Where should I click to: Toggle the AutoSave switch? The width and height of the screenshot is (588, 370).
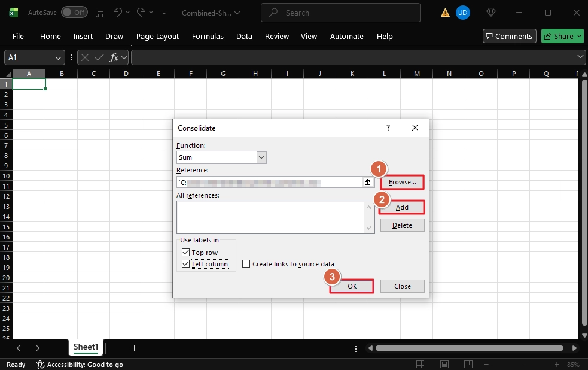[74, 13]
